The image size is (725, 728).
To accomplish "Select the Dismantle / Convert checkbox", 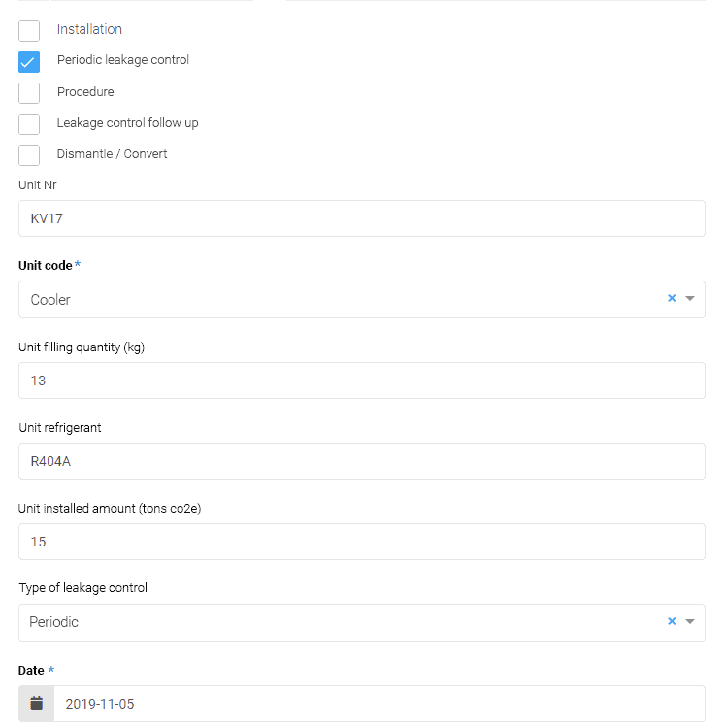I will (x=29, y=155).
